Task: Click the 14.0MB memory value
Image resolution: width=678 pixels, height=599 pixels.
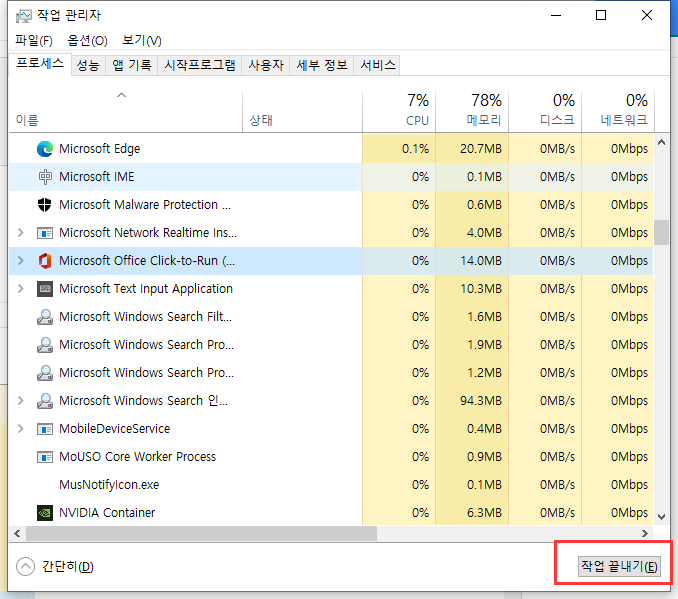Action: pos(481,261)
